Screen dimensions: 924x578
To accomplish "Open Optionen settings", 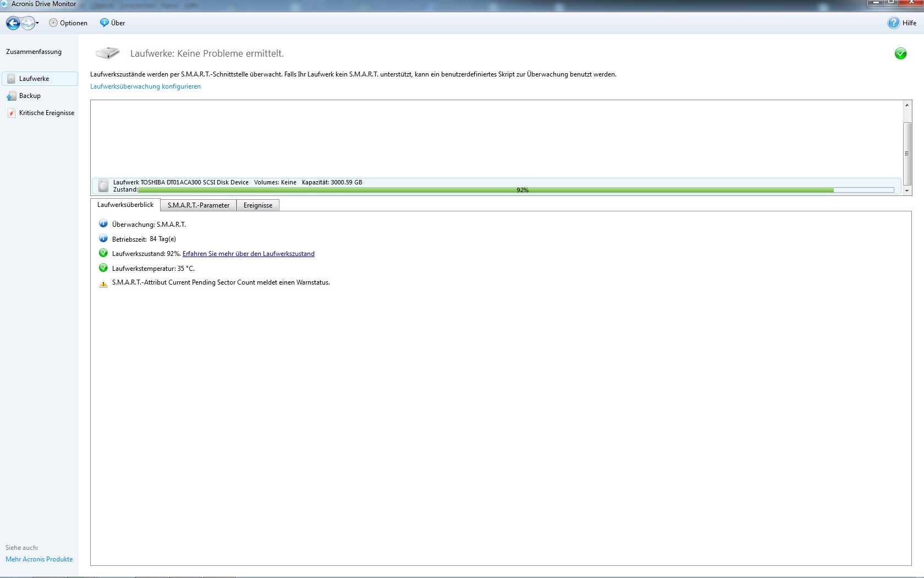I will [x=68, y=23].
